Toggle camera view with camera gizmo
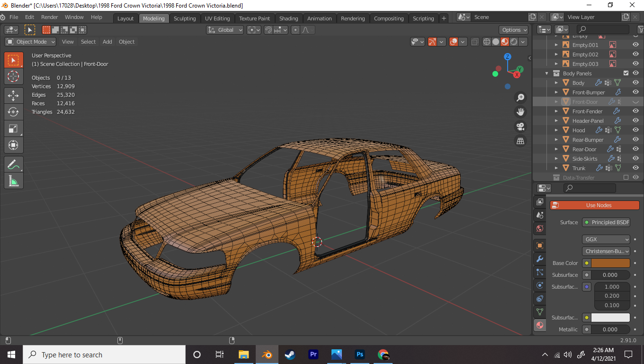Image resolution: width=644 pixels, height=364 pixels. pyautogui.click(x=520, y=127)
